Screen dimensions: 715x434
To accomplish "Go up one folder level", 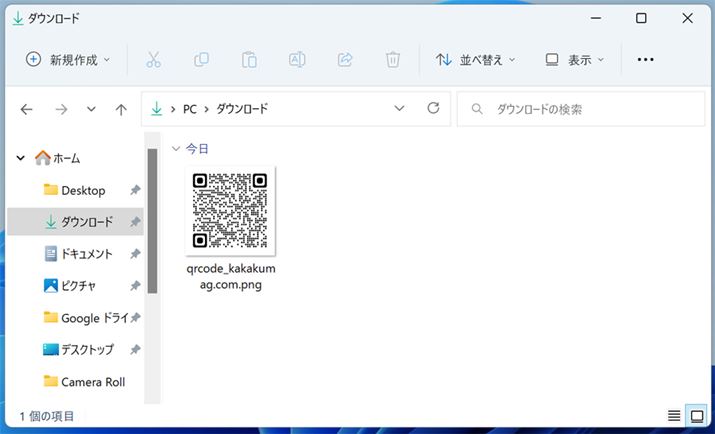I will tap(121, 110).
